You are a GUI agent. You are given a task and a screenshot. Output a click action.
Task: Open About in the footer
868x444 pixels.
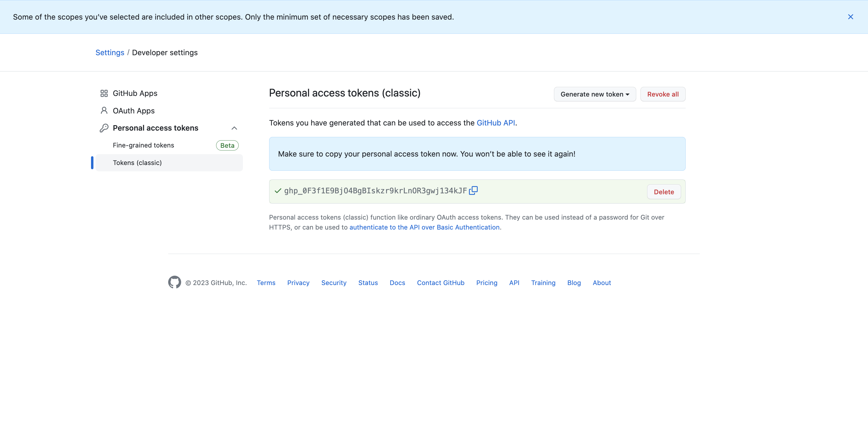pos(602,283)
